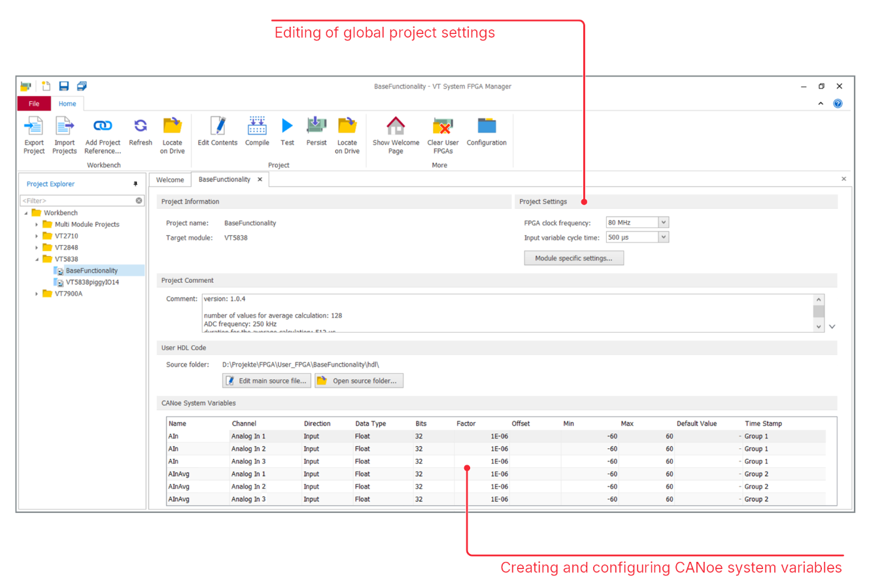
Task: Refresh the workbench
Action: tap(141, 131)
